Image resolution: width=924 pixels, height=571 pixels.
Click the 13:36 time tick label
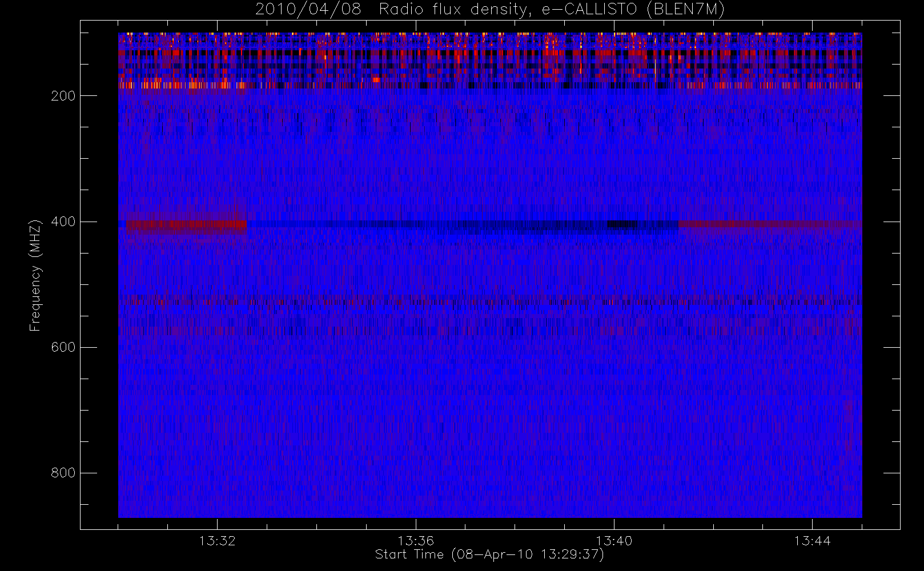coord(416,541)
